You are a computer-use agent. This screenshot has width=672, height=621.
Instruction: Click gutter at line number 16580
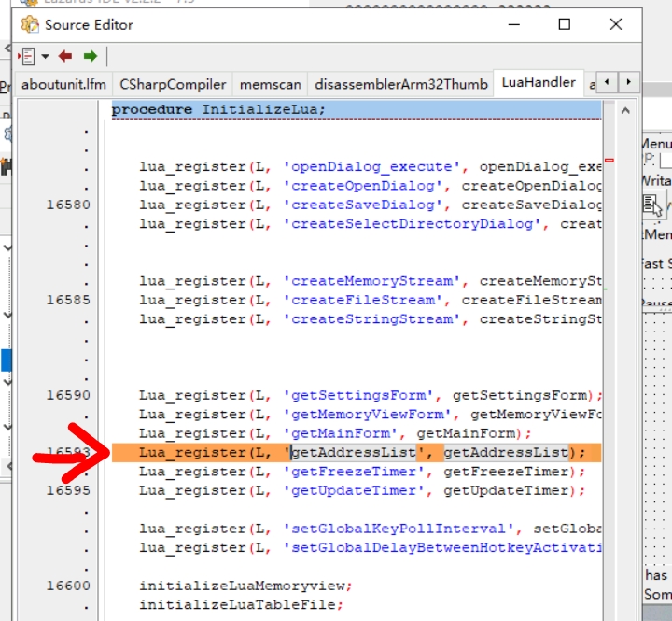pyautogui.click(x=69, y=205)
